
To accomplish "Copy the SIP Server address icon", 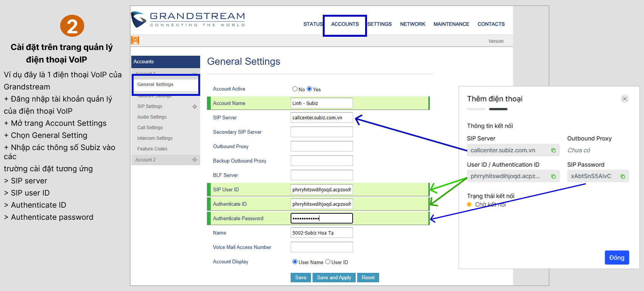I will click(x=553, y=150).
